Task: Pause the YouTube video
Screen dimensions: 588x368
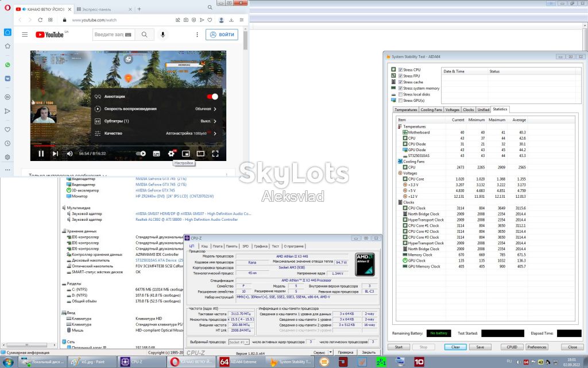Action: 41,153
